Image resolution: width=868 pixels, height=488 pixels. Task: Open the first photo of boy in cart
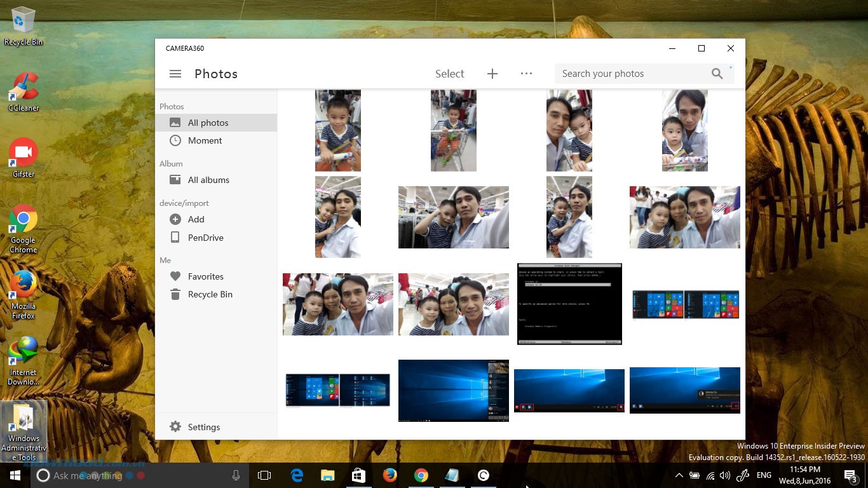[x=338, y=130]
